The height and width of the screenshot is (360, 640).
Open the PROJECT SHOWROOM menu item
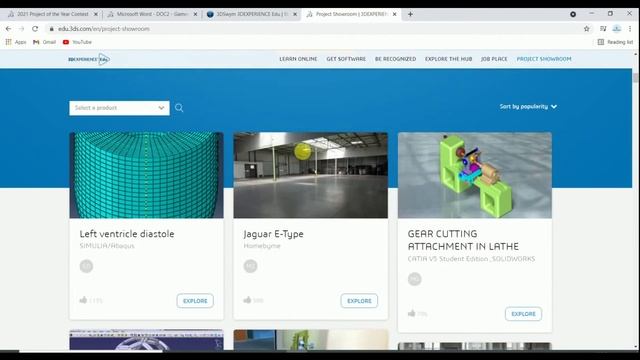pyautogui.click(x=544, y=59)
